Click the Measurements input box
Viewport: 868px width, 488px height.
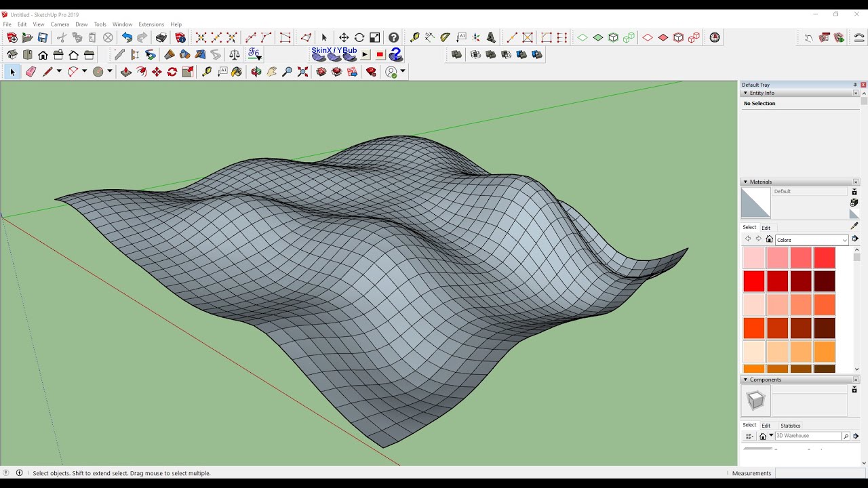click(821, 473)
